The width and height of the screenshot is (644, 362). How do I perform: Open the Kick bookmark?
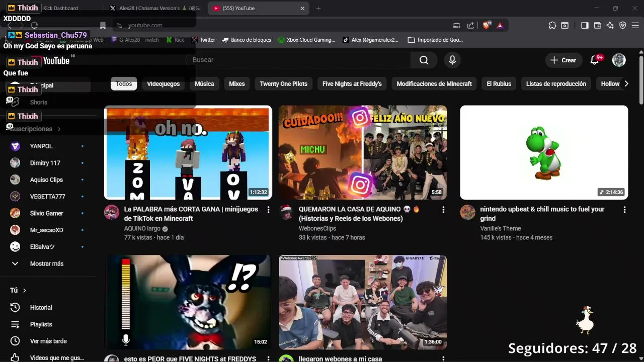coord(175,40)
